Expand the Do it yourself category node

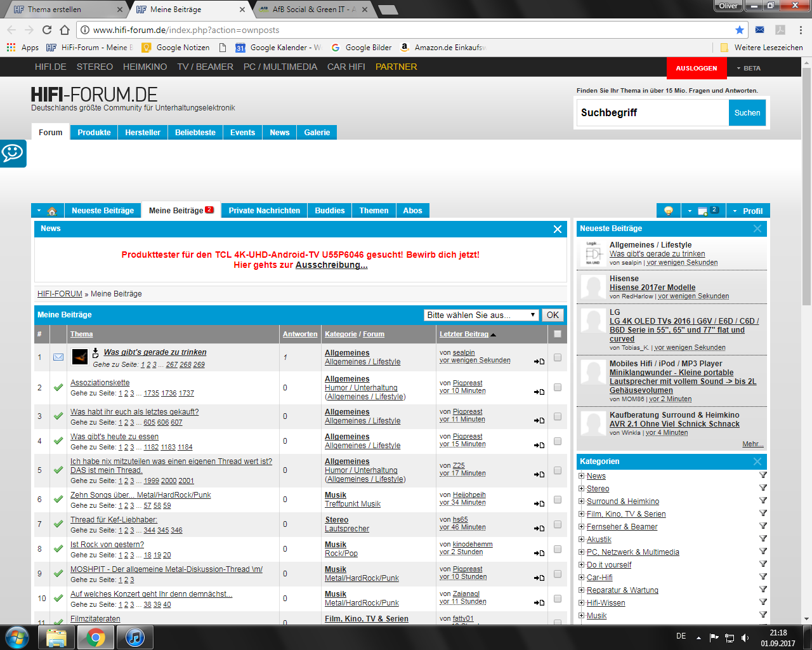[582, 564]
